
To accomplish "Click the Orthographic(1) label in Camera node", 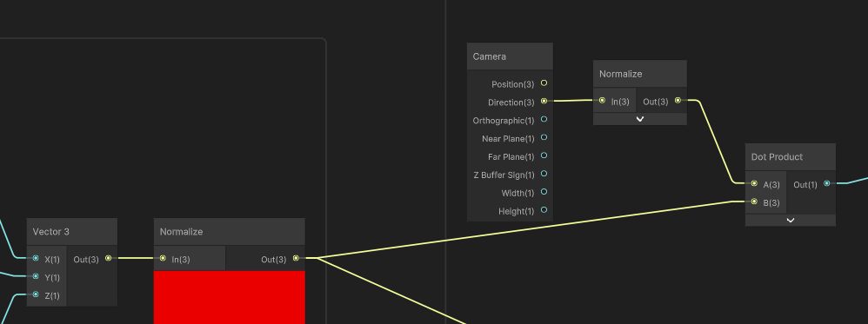I will 504,121.
